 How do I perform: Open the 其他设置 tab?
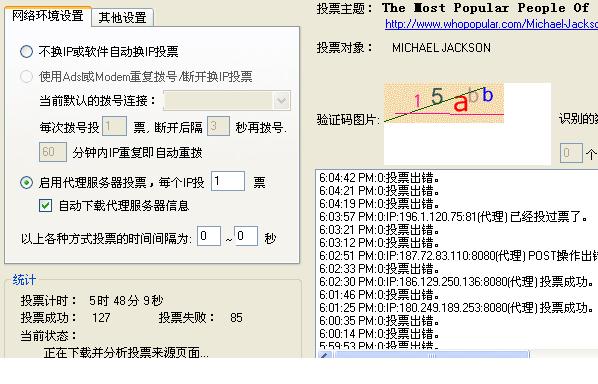click(122, 18)
